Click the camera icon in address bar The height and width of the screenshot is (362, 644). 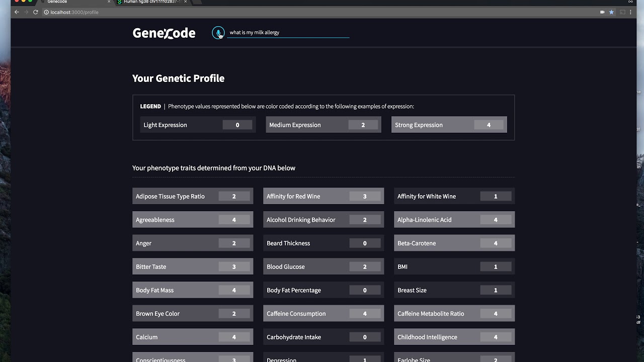tap(602, 12)
